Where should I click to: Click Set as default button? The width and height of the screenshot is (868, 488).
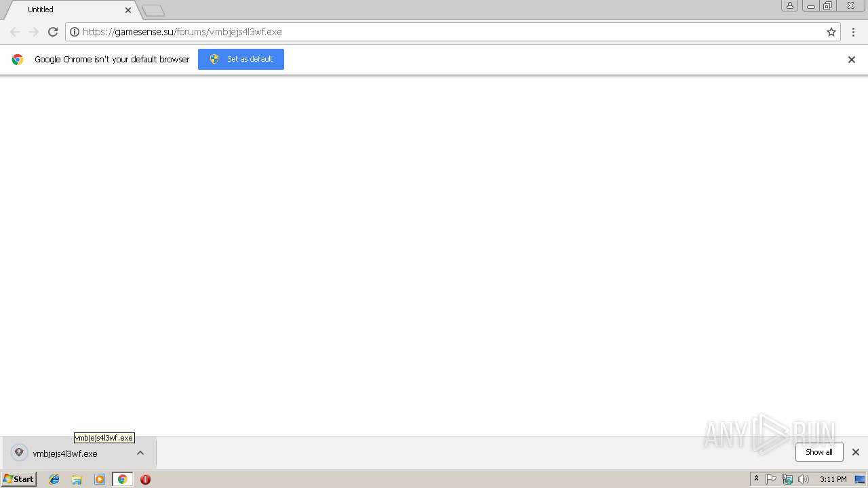(241, 59)
